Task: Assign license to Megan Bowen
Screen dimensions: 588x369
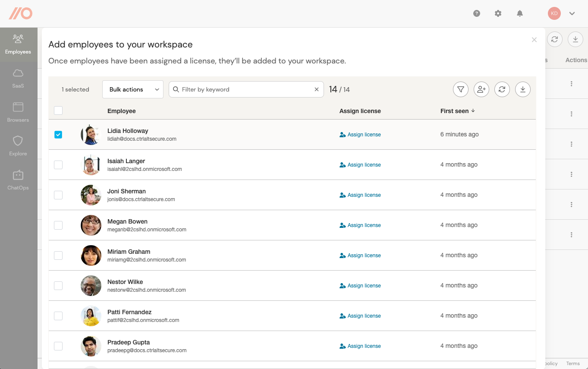Action: click(x=360, y=225)
